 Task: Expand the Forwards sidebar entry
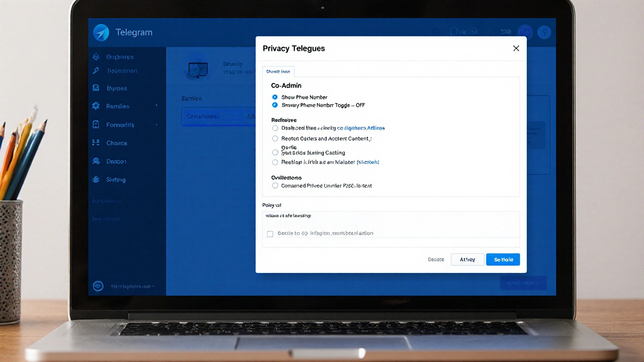(156, 125)
